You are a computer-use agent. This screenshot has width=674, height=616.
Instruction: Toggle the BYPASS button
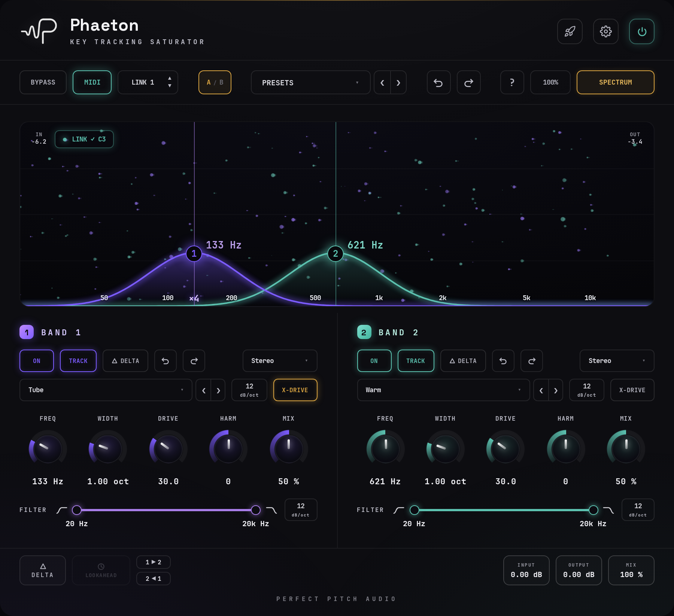43,82
